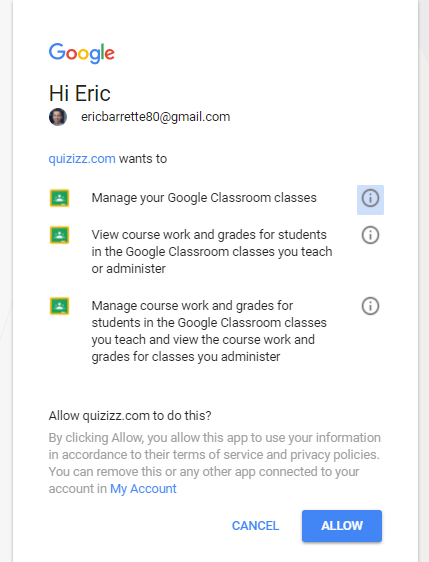429x562 pixels.
Task: Select the ericbarrette80@gmail.com email address
Action: coord(156,117)
